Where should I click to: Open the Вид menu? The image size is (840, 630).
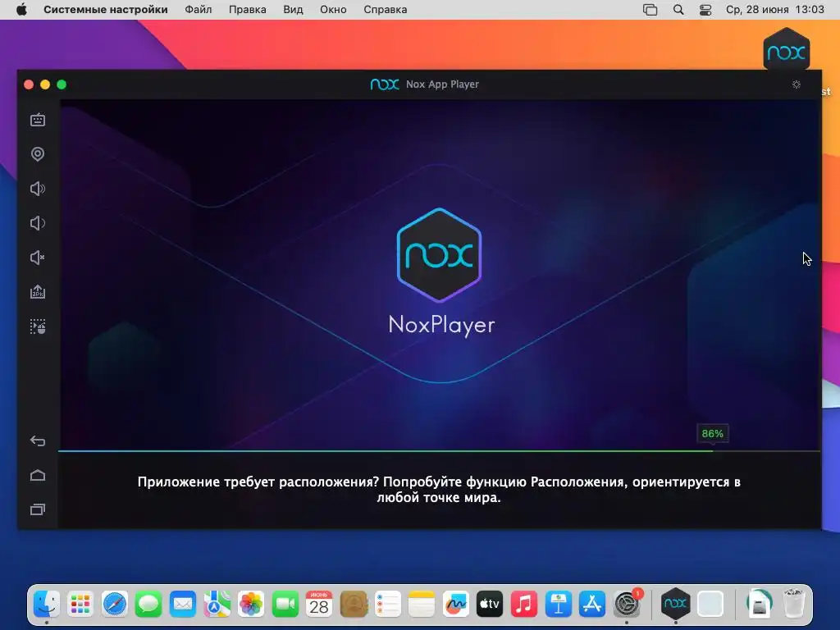293,10
